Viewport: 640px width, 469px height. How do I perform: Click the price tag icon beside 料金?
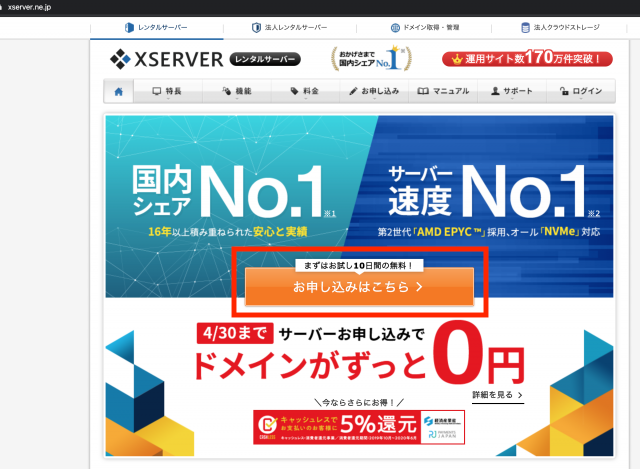click(294, 91)
